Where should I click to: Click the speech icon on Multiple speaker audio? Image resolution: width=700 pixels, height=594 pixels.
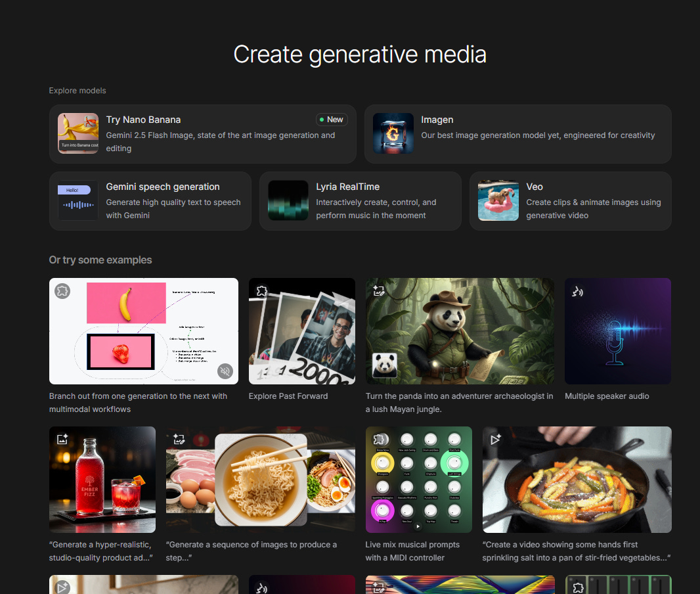click(x=578, y=292)
